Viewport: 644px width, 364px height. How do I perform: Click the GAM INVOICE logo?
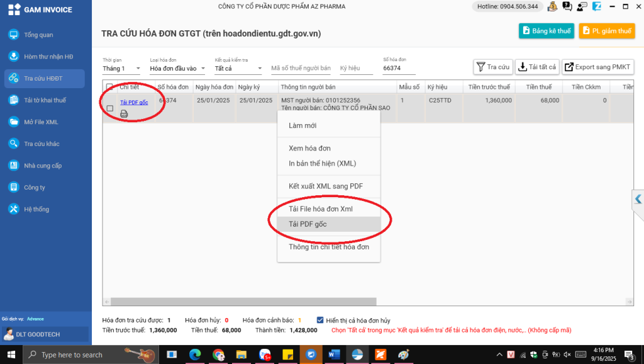coord(40,9)
